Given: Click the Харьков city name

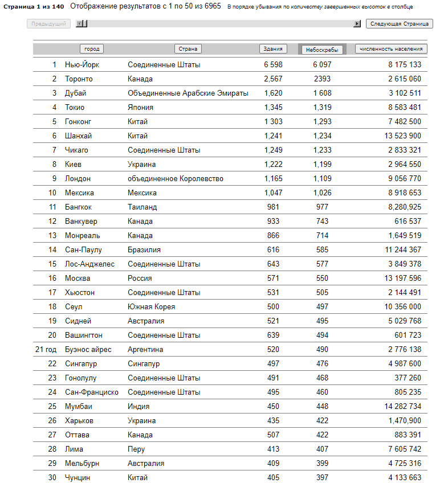Looking at the screenshot, I should click(x=79, y=420).
